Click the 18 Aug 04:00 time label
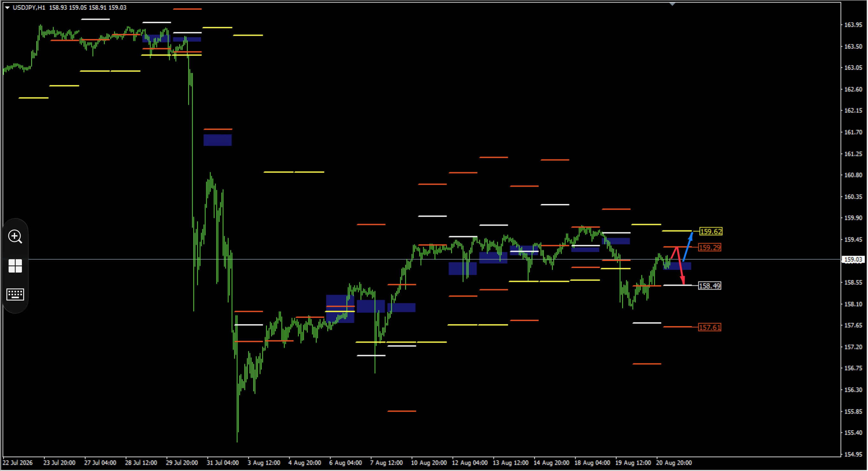Viewport: 868px width, 471px height. pyautogui.click(x=592, y=463)
